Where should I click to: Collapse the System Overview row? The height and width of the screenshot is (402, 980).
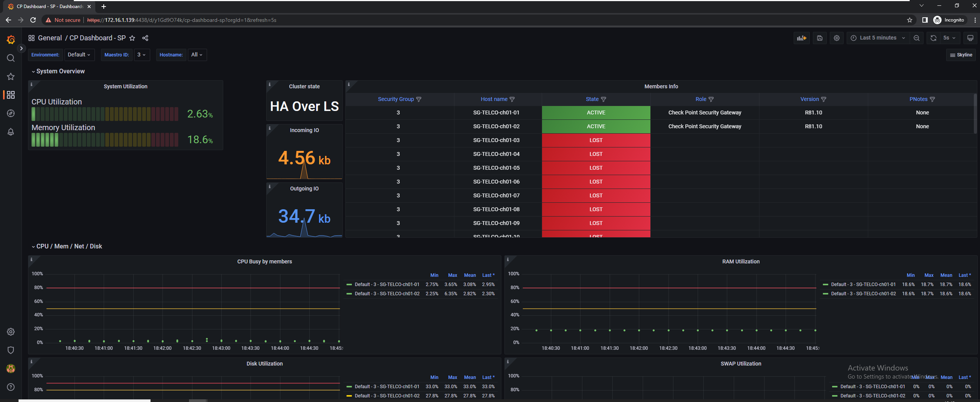pyautogui.click(x=58, y=71)
